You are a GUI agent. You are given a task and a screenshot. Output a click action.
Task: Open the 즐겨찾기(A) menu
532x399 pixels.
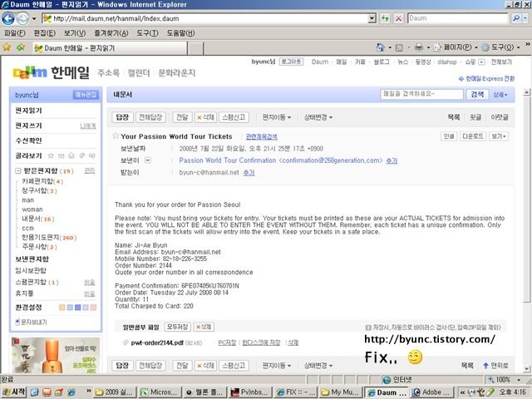111,33
